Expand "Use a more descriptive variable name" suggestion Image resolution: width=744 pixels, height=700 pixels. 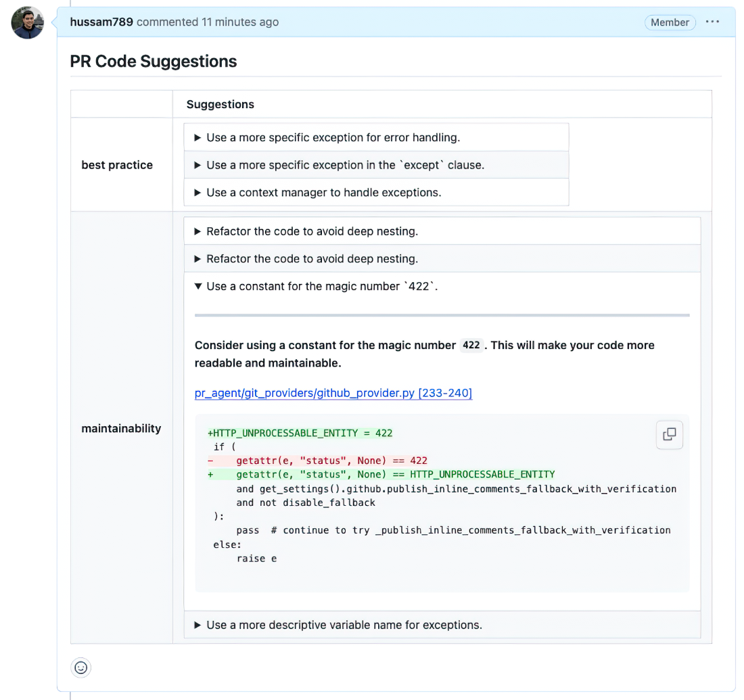442,625
